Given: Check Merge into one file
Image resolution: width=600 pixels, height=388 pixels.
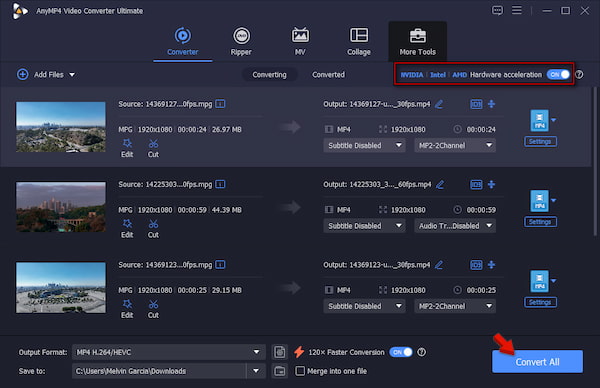Looking at the screenshot, I should [300, 371].
